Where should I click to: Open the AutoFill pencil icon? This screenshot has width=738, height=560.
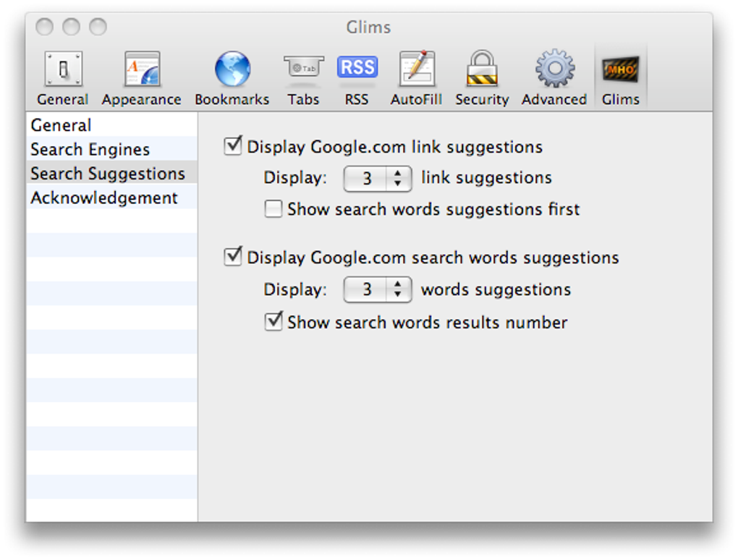tap(416, 70)
